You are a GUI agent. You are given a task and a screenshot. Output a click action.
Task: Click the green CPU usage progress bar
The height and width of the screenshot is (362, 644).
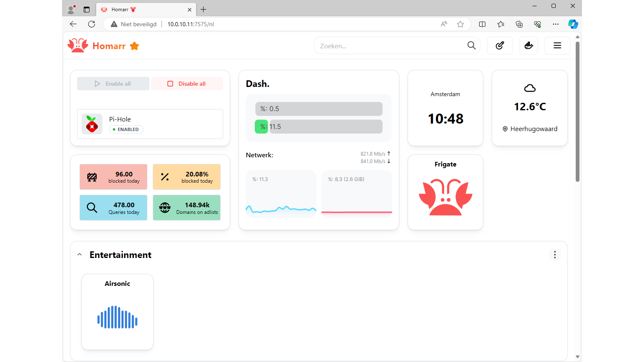pyautogui.click(x=261, y=126)
